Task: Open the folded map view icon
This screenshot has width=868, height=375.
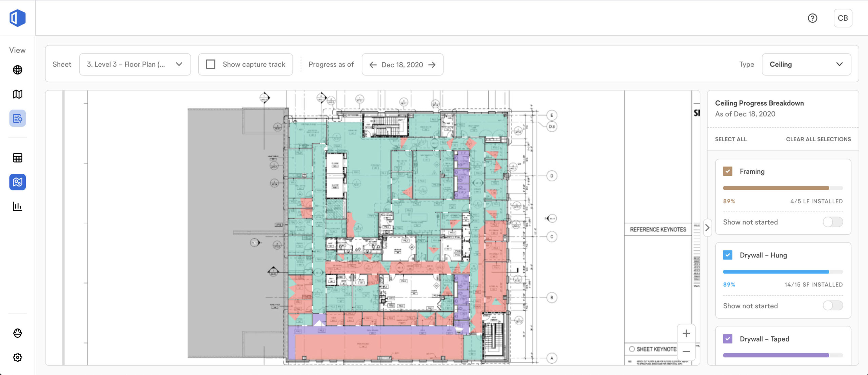Action: pos(18,94)
